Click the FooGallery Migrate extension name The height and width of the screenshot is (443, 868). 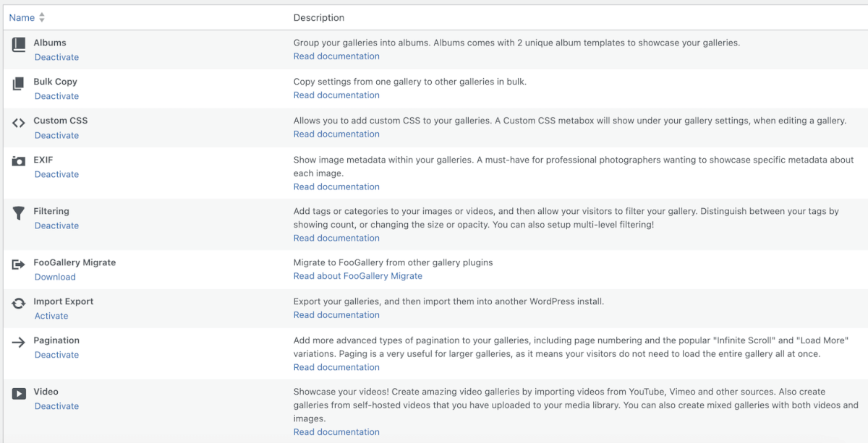(x=75, y=262)
